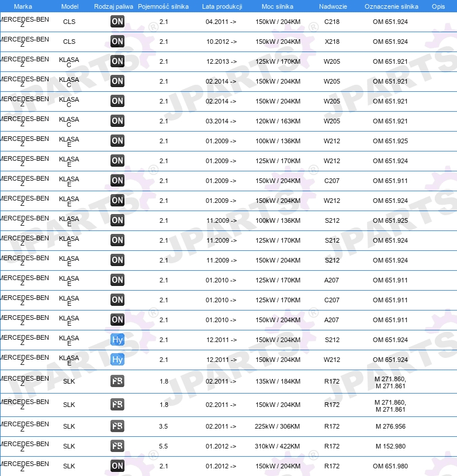Click the Moc silnika column header
The width and height of the screenshot is (457, 476).
[x=278, y=6]
